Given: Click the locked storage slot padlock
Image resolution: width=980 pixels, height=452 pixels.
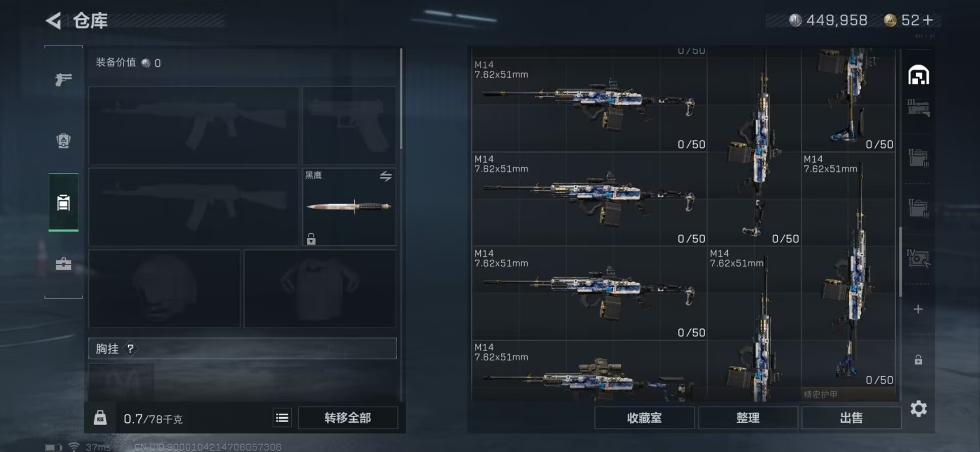Looking at the screenshot, I should click(x=918, y=360).
